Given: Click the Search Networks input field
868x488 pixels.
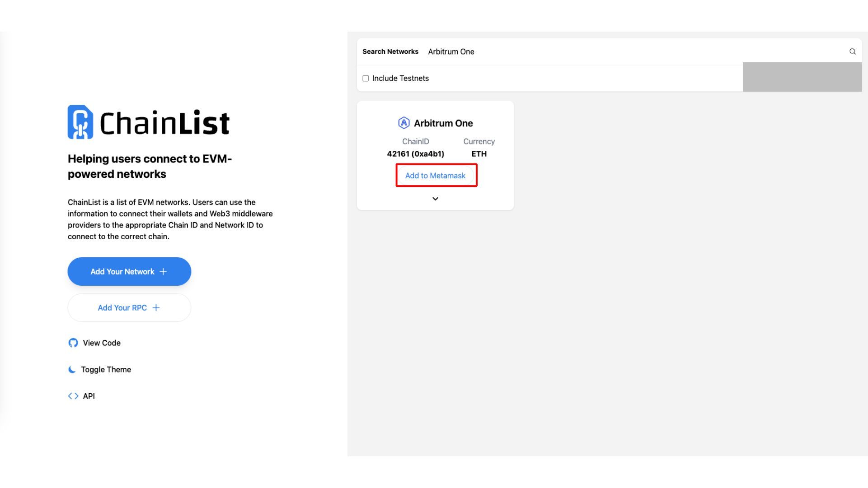Looking at the screenshot, I should tap(635, 52).
